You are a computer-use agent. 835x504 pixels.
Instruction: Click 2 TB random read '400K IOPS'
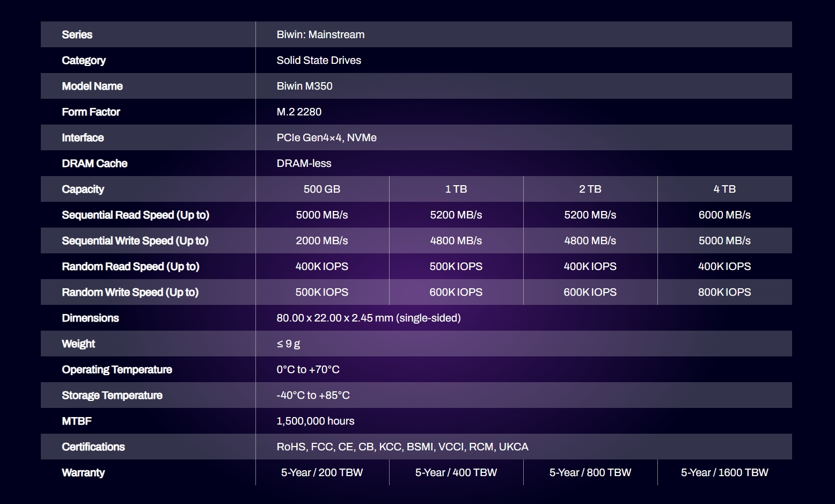[x=590, y=266]
